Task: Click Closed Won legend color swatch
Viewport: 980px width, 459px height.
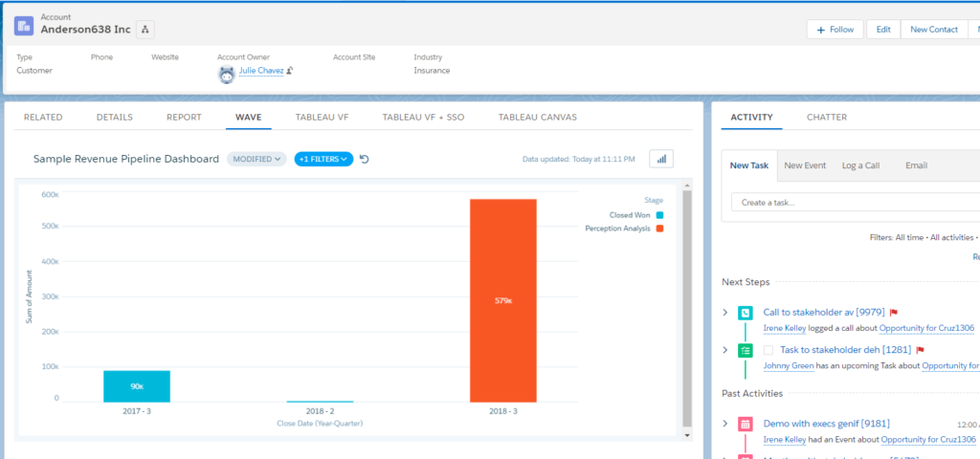Action: pos(659,215)
